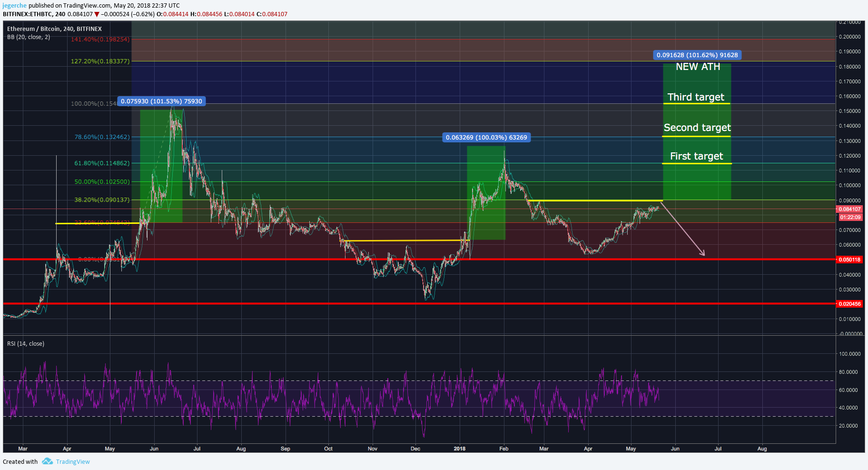Click the First target annotation text
This screenshot has width=868, height=470.
(696, 156)
